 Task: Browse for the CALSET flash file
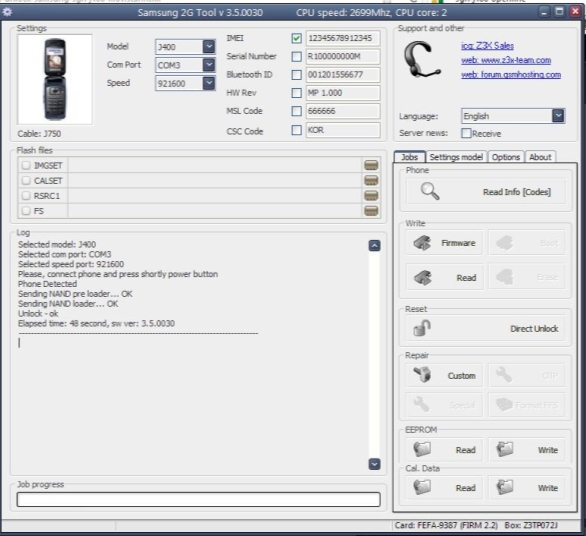click(371, 181)
